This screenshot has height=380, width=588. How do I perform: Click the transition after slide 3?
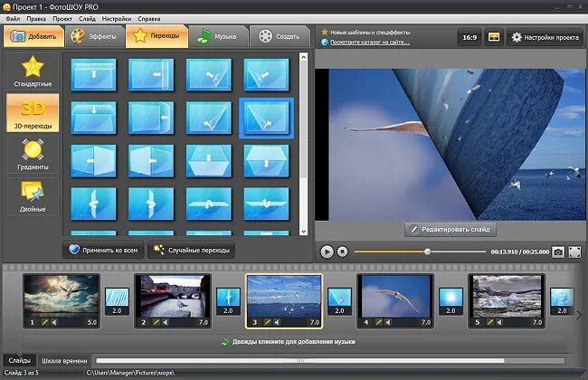pos(340,301)
